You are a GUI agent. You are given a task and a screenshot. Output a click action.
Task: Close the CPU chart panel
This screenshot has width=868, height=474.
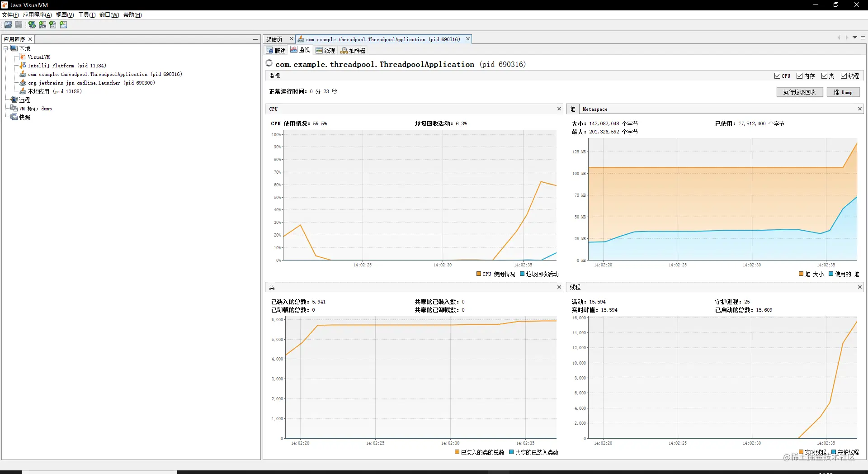[x=559, y=109]
